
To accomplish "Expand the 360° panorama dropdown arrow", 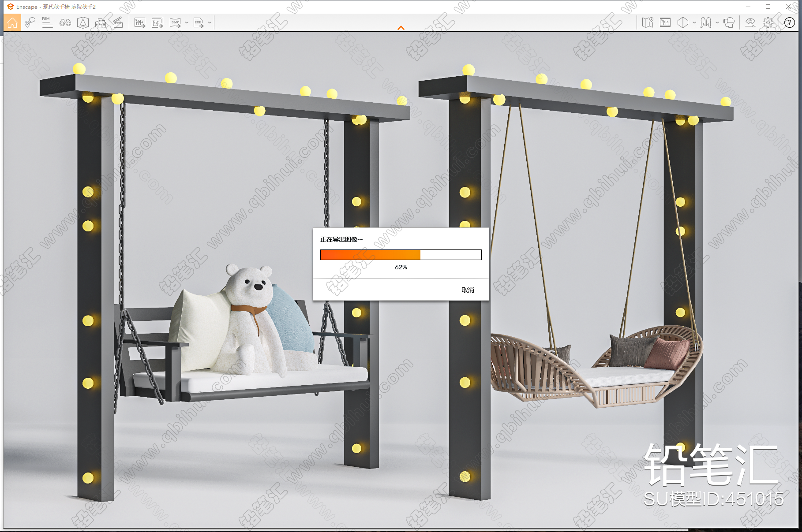I will [x=187, y=22].
